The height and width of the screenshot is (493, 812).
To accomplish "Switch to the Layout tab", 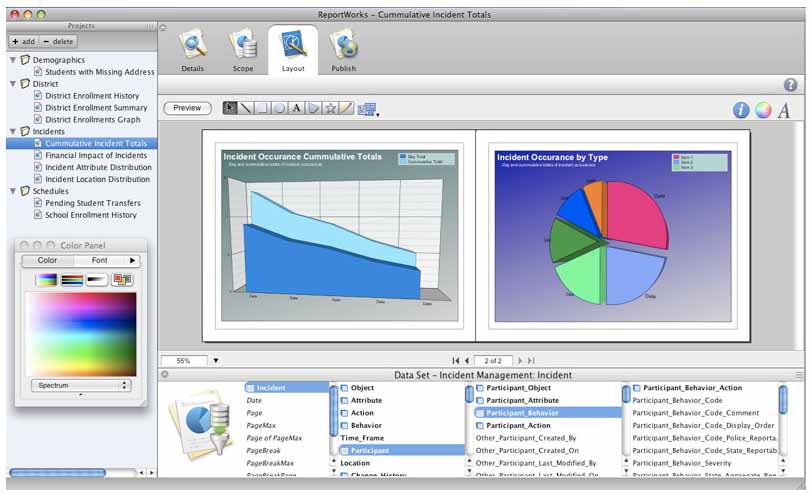I will (293, 50).
